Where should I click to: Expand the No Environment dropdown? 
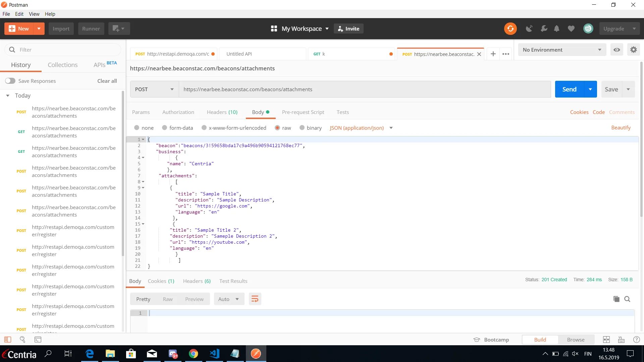pyautogui.click(x=562, y=50)
